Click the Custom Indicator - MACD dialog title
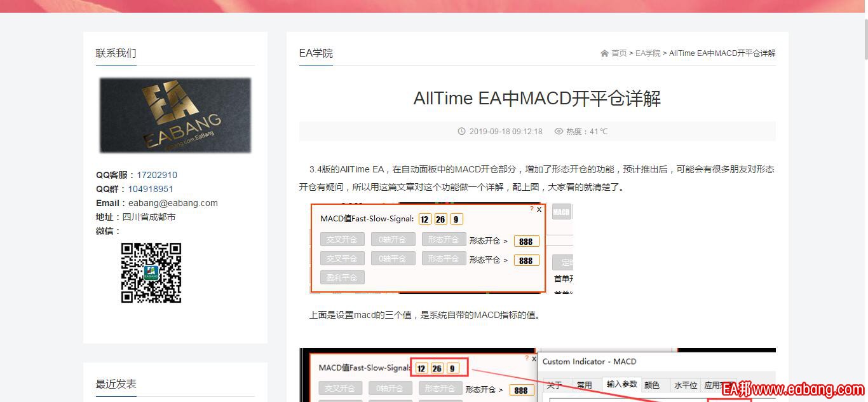Image resolution: width=868 pixels, height=402 pixels. point(589,361)
